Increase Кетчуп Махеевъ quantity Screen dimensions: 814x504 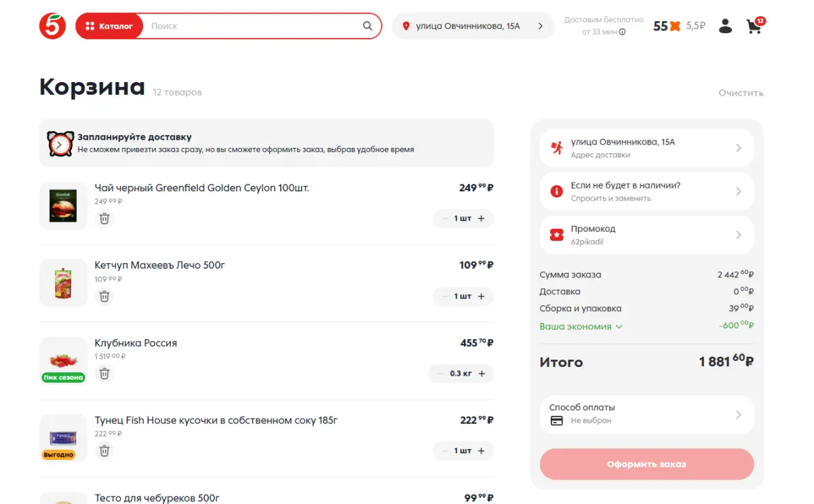482,296
